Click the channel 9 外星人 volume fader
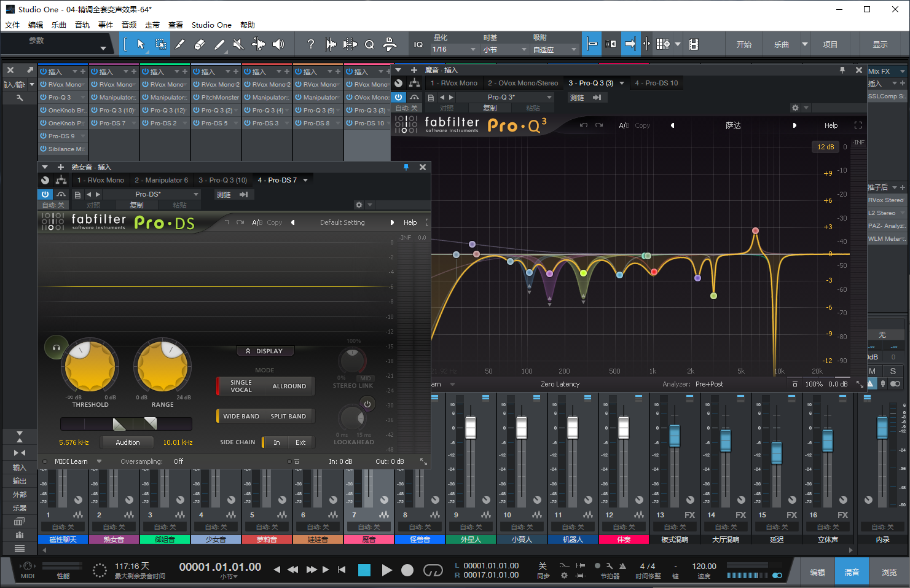Viewport: 910px width, 588px height. 471,428
